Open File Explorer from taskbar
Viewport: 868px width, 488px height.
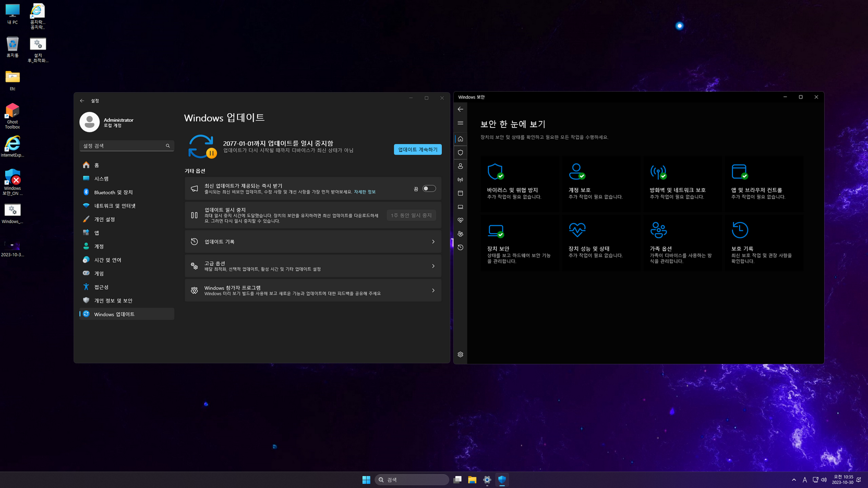click(472, 480)
